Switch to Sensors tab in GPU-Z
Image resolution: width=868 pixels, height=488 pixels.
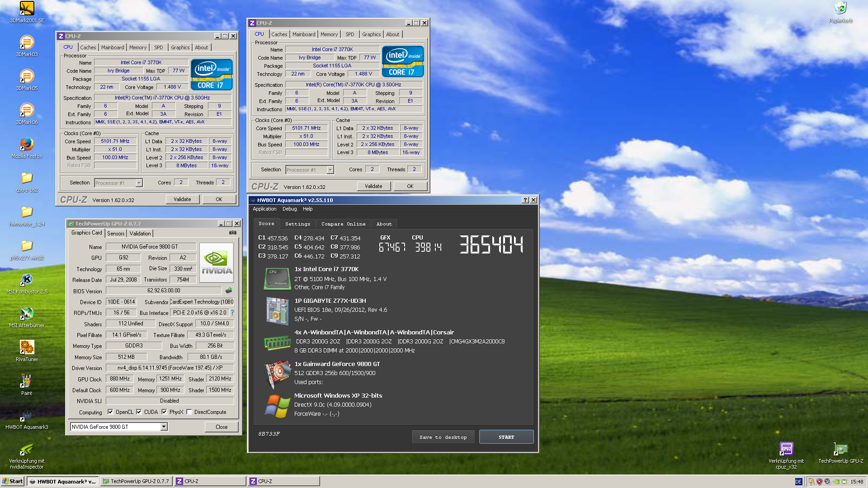116,234
